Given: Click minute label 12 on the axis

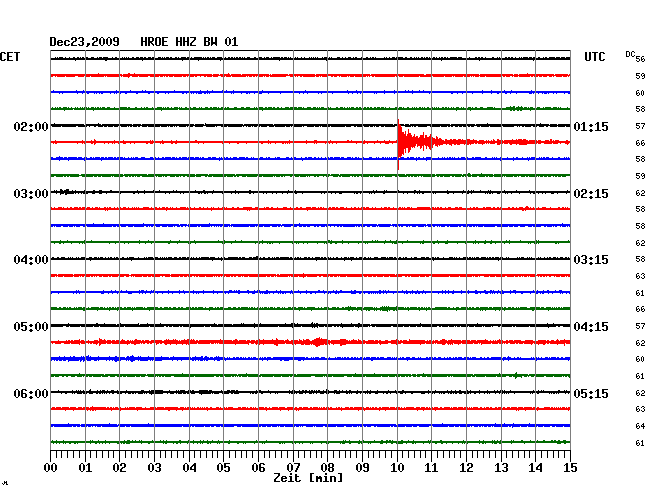Looking at the screenshot, I should pyautogui.click(x=466, y=468).
